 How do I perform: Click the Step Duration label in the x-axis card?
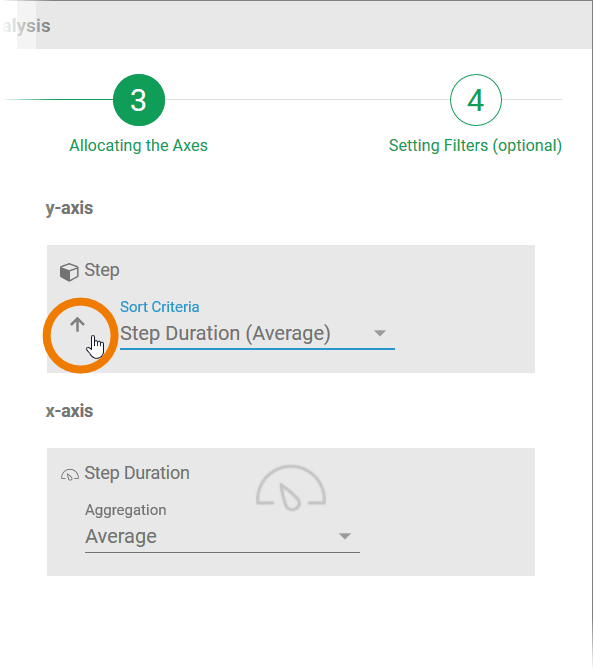point(137,473)
